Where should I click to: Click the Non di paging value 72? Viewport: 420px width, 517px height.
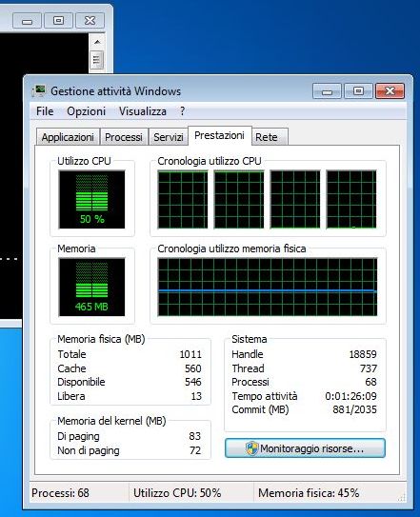tap(195, 450)
